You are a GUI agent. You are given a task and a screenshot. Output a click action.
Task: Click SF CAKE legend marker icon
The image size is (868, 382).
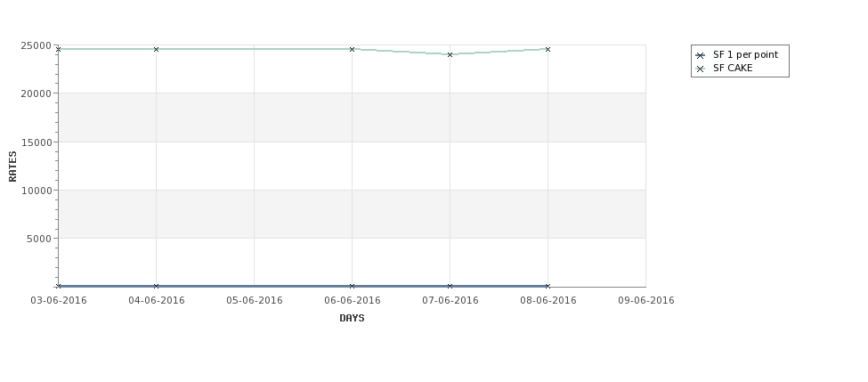click(x=701, y=69)
